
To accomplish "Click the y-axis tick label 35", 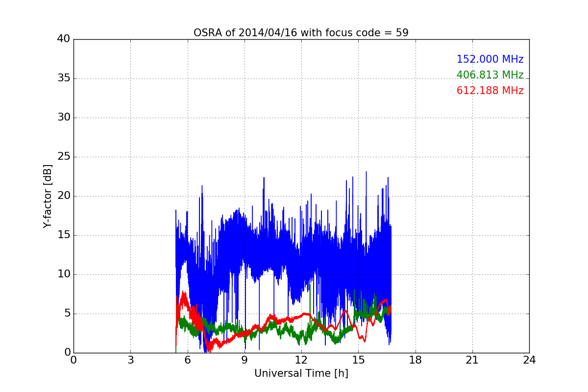I will point(64,78).
